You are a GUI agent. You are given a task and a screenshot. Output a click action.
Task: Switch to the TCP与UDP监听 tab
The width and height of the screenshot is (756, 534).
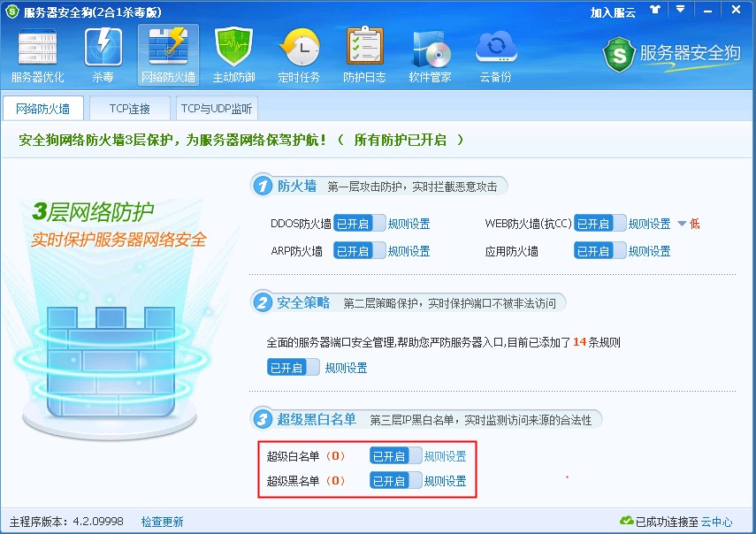pyautogui.click(x=217, y=109)
